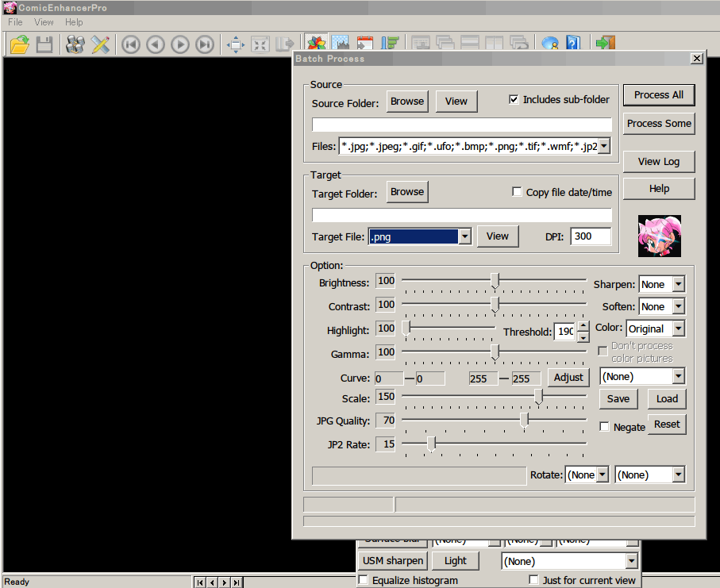Open the Help menu
The height and width of the screenshot is (588, 720).
[74, 22]
